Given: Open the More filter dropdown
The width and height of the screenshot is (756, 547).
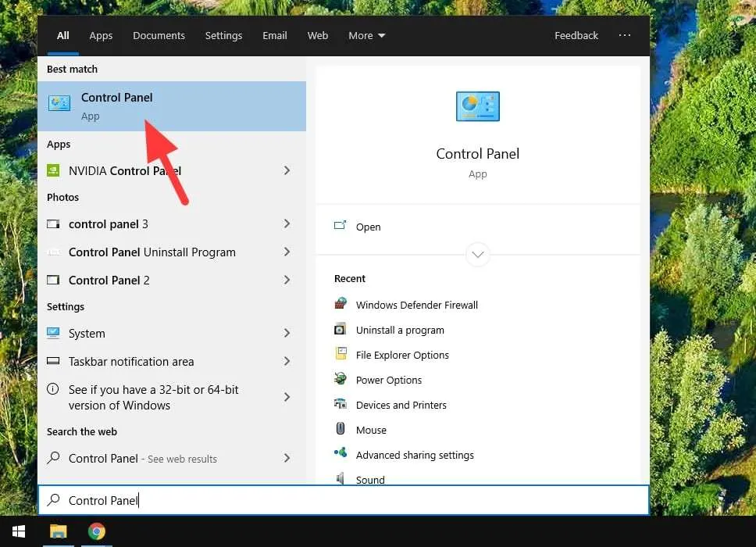Looking at the screenshot, I should (x=367, y=36).
